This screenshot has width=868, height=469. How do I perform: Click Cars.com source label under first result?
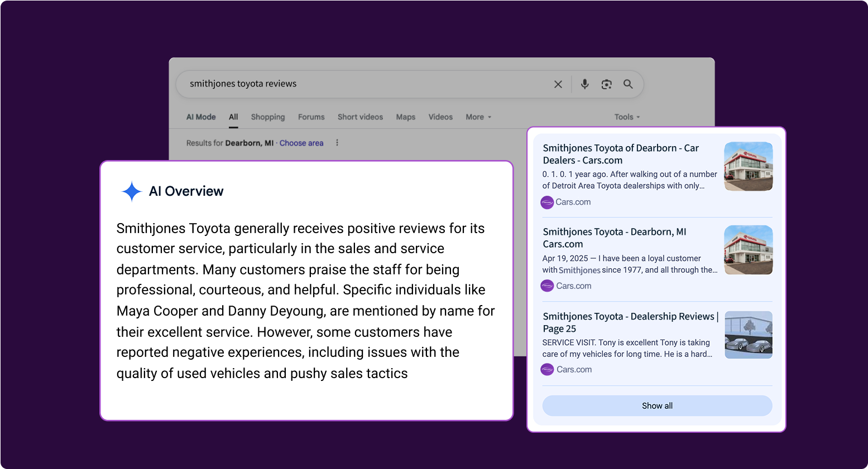(573, 202)
